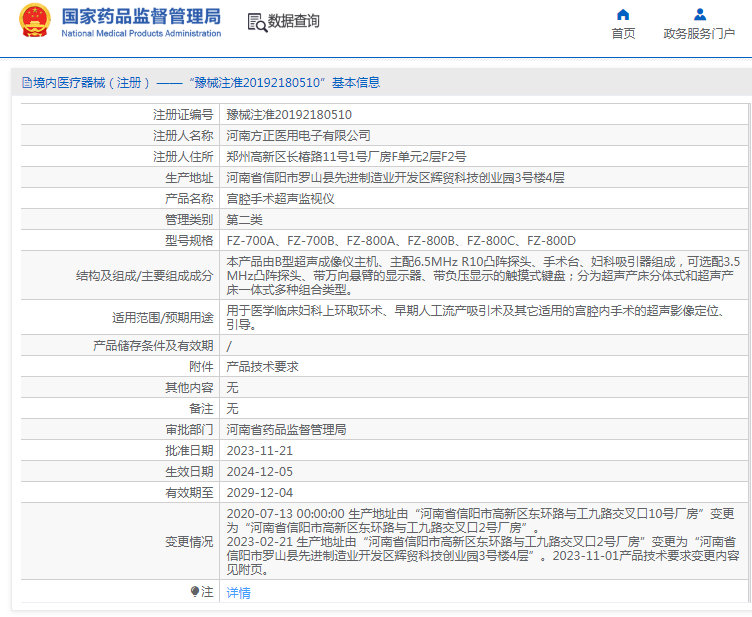Click National Medical Products Administration text
This screenshot has width=752, height=617.
coord(141,34)
